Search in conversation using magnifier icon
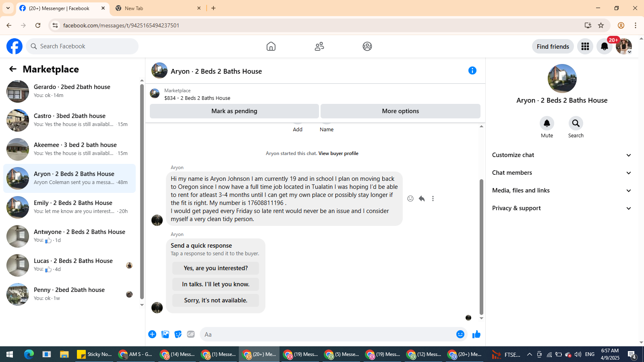Viewport: 644px width, 362px height. [576, 123]
